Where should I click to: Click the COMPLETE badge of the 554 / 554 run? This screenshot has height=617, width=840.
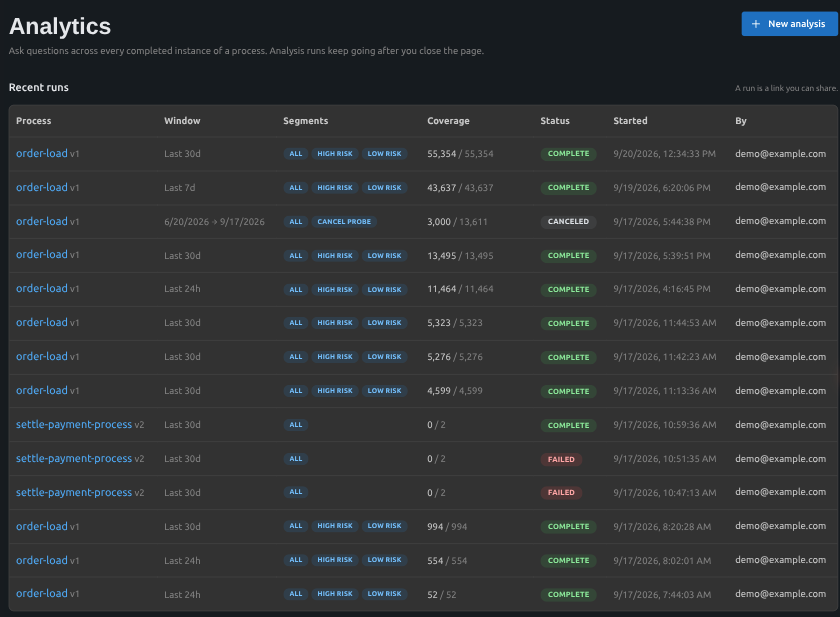[x=568, y=561]
